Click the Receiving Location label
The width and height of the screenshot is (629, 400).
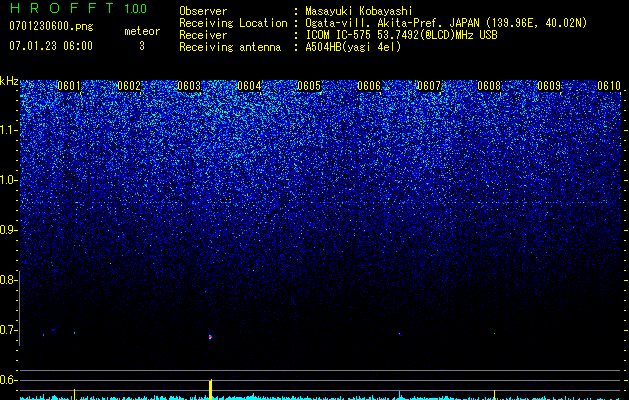233,23
